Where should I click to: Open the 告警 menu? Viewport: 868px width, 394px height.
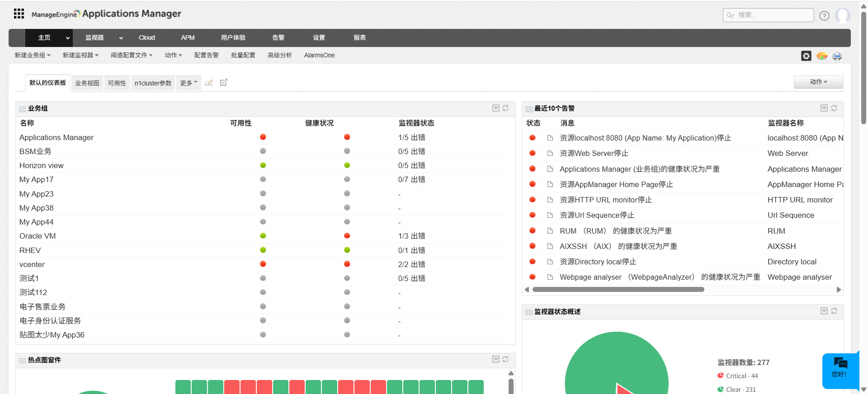tap(278, 38)
